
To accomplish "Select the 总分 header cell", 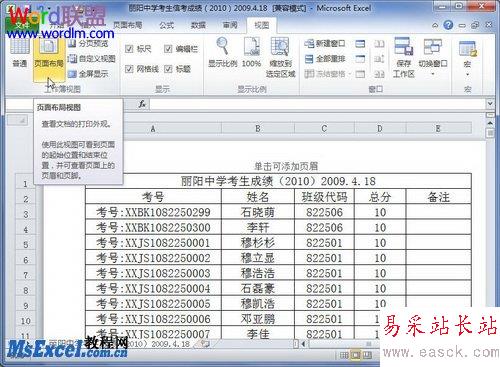I will pyautogui.click(x=380, y=197).
